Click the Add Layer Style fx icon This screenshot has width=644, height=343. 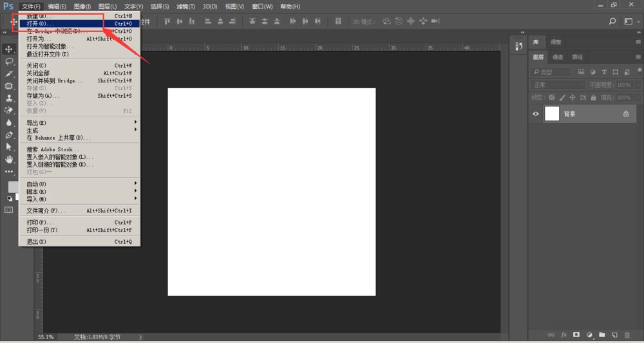coord(564,335)
